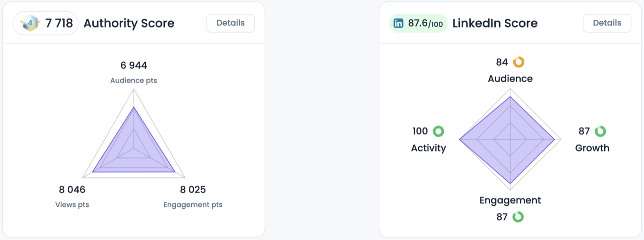Select the Engagement pts label
Viewport: 644px width, 240px height.
coord(193,205)
